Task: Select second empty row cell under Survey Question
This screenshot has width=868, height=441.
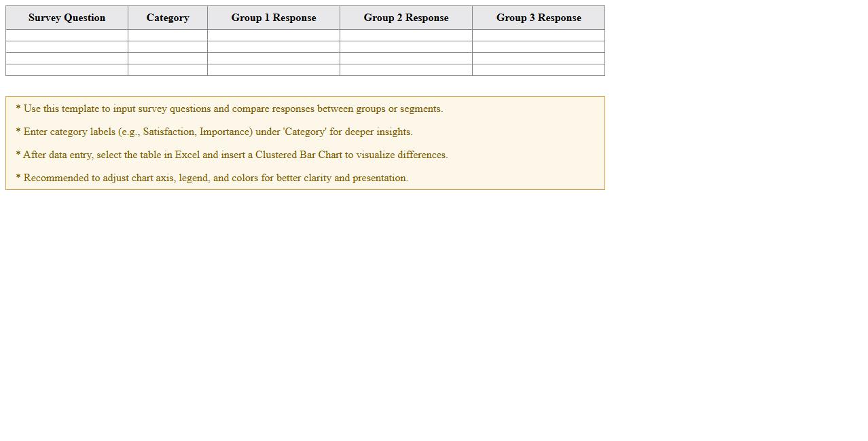Action: [x=67, y=47]
